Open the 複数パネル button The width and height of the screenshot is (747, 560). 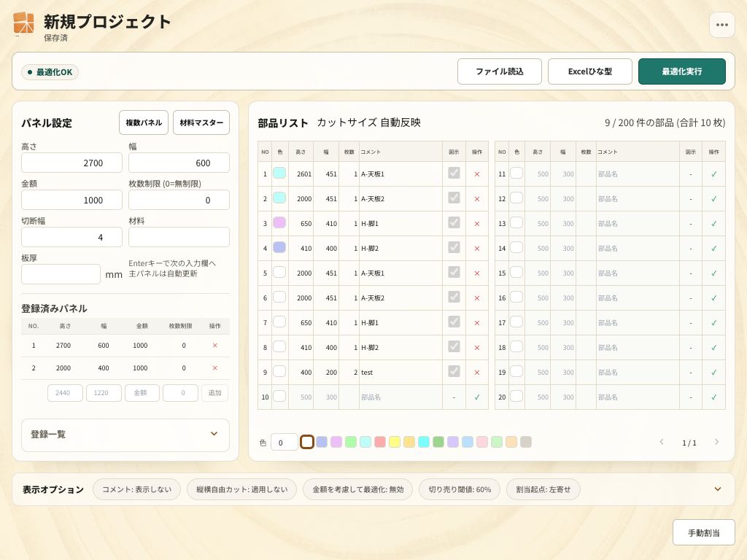tap(144, 122)
